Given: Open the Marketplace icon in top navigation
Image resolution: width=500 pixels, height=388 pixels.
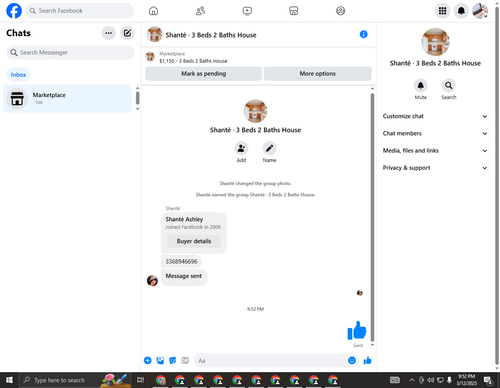Looking at the screenshot, I should (x=294, y=11).
